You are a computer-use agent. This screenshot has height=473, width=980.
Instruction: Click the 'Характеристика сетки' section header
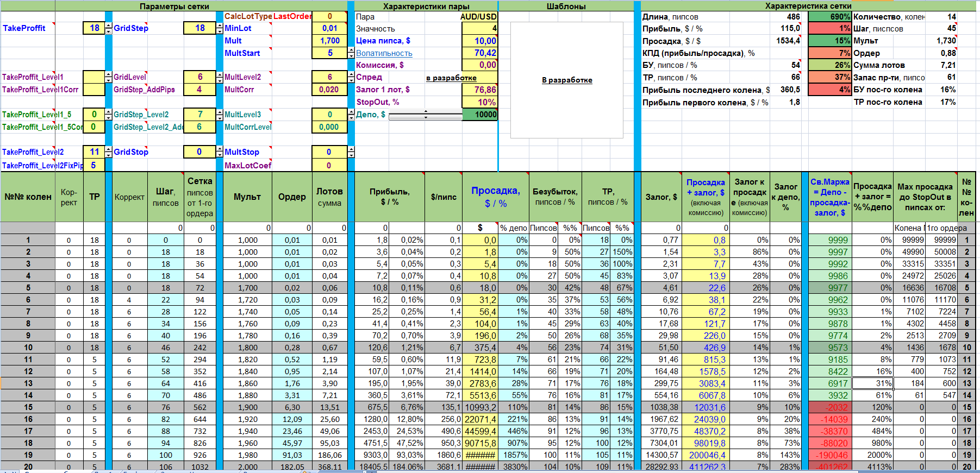coord(808,6)
